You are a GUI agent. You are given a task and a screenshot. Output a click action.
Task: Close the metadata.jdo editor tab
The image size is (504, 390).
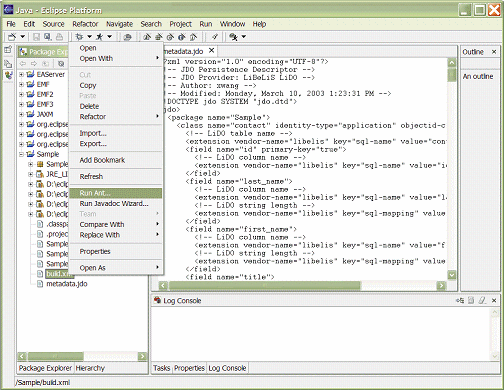211,51
